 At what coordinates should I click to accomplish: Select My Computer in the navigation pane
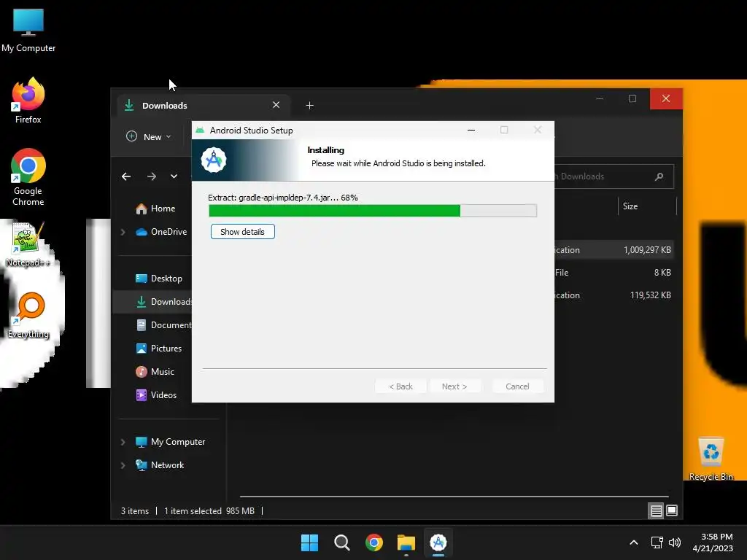click(x=170, y=442)
